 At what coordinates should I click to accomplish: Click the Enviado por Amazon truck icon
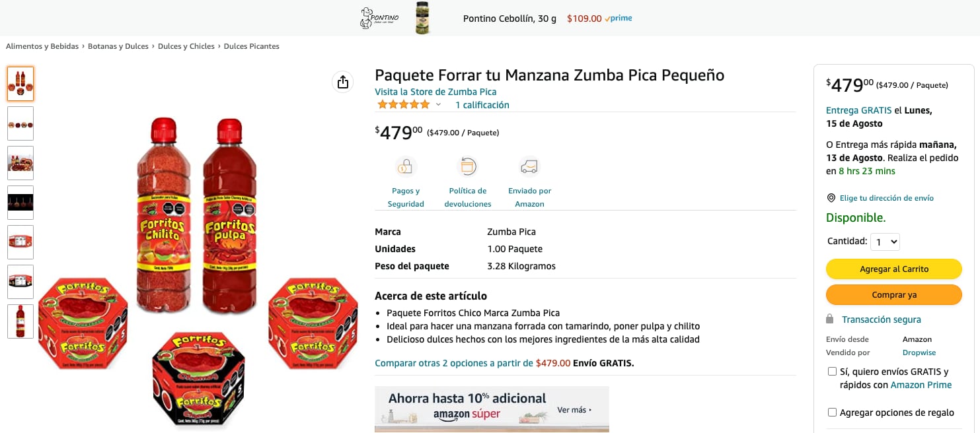tap(529, 166)
